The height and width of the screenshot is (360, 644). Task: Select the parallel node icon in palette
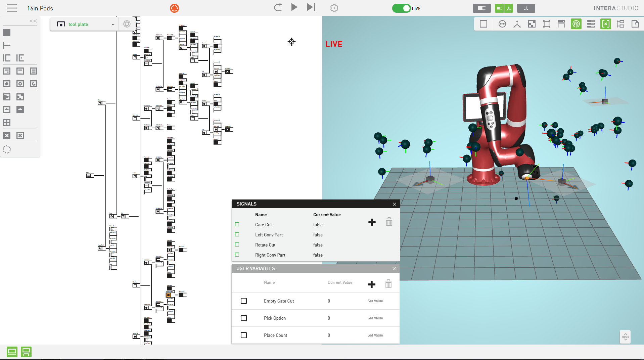point(7,58)
